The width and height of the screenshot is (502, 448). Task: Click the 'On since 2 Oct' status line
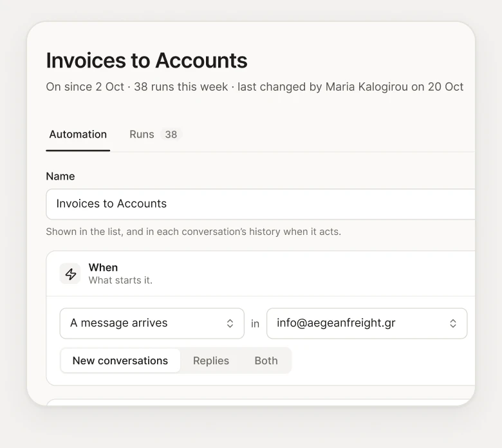(254, 87)
